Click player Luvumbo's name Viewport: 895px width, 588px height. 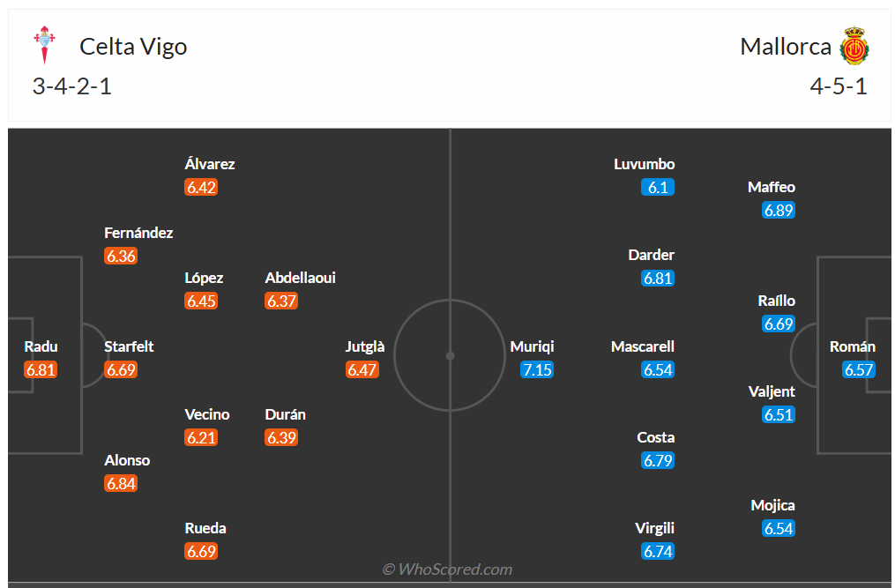click(645, 164)
